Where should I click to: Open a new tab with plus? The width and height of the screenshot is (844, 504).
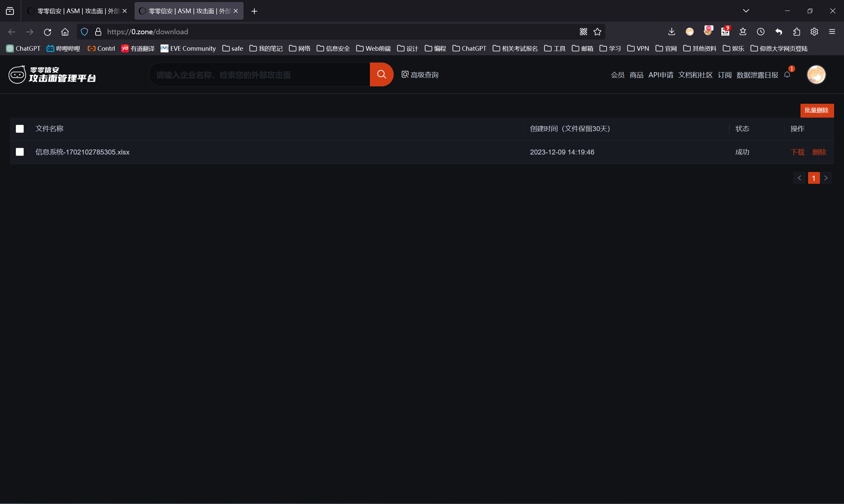click(254, 11)
